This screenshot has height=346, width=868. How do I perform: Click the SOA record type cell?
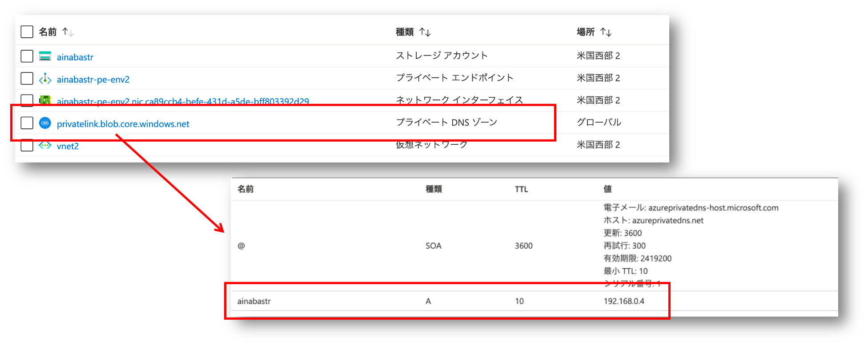tap(433, 246)
